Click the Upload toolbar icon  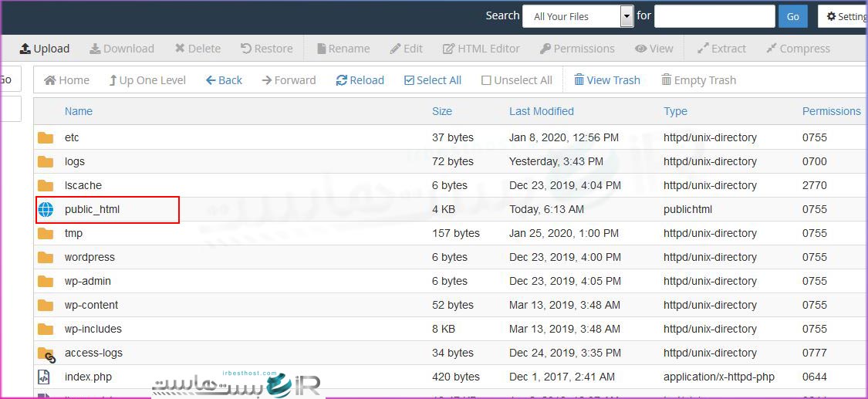point(25,49)
